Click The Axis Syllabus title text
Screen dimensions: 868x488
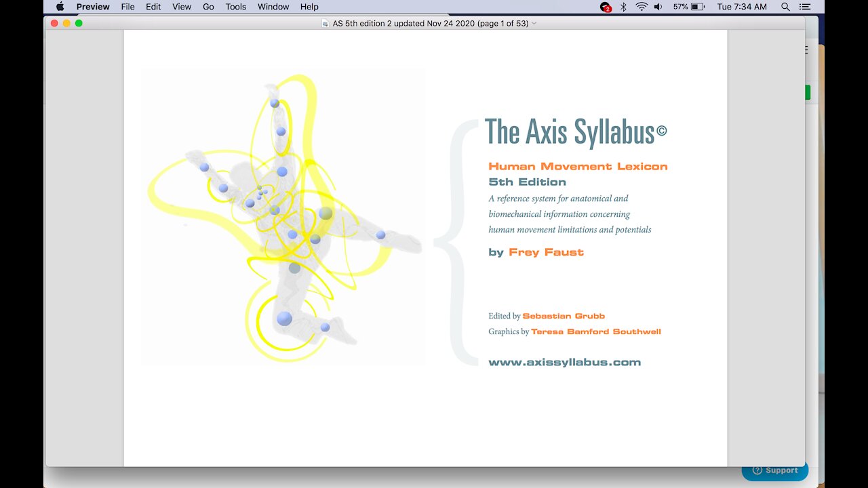pyautogui.click(x=576, y=132)
